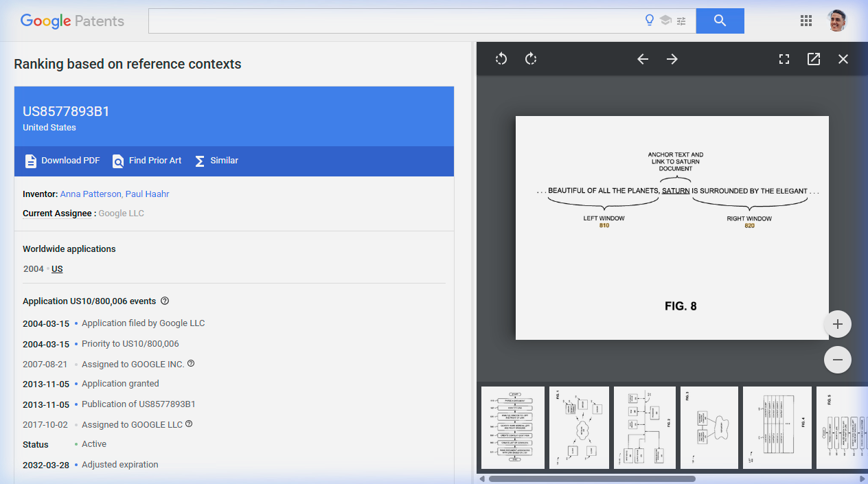This screenshot has height=484, width=868.
Task: Enter fullscreen figure view
Action: click(x=784, y=59)
